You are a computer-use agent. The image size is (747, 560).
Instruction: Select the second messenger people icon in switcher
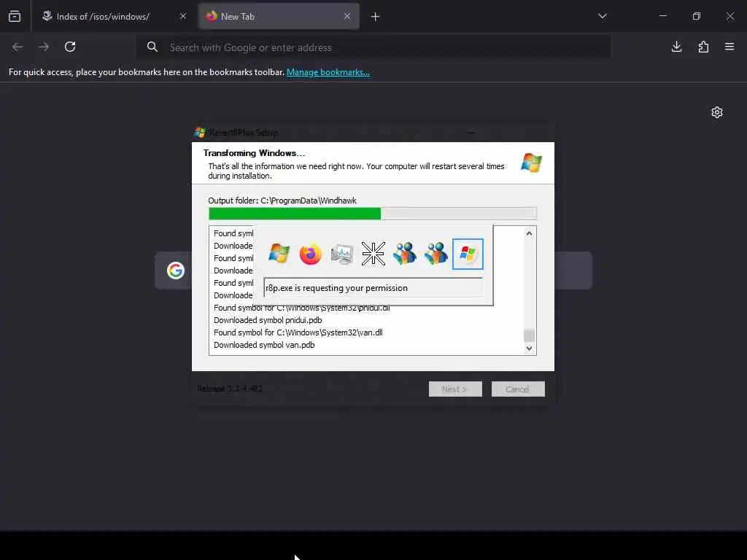point(436,253)
